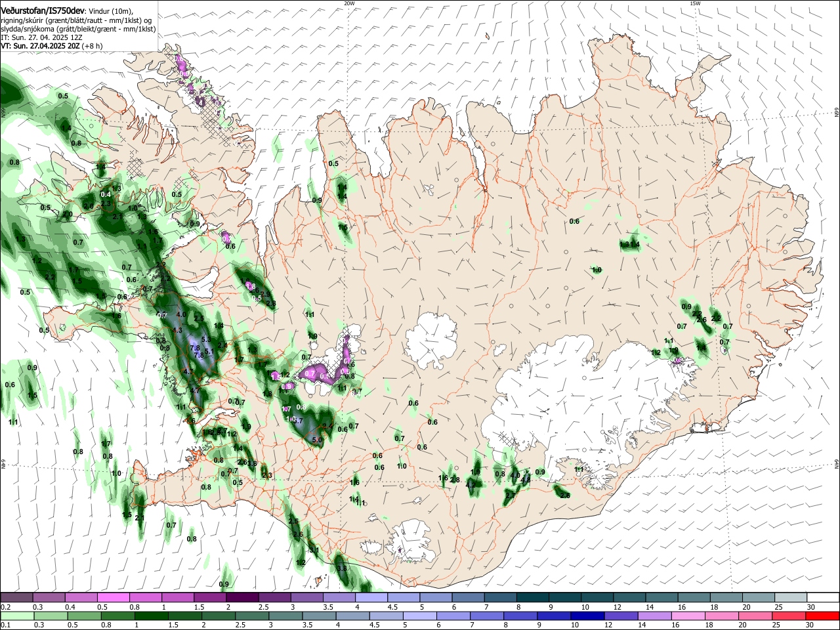Viewport: 840px width, 630px height.
Task: Select upper legend swatch between 9 and 10
Action: click(x=564, y=597)
